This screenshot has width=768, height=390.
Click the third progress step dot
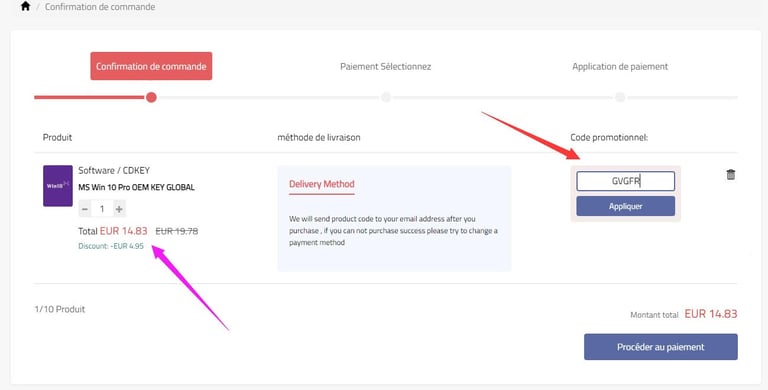620,97
